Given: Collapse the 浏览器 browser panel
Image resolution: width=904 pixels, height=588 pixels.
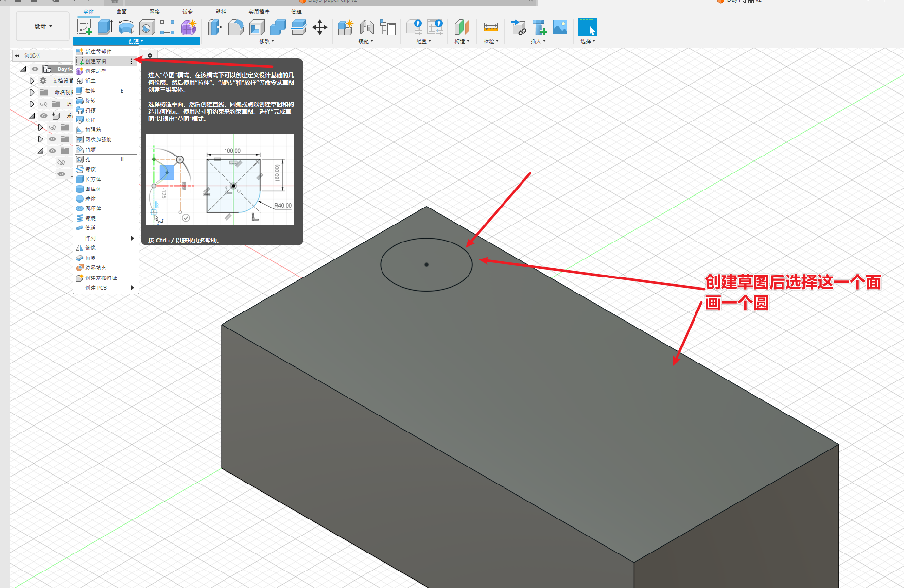Looking at the screenshot, I should coord(17,55).
